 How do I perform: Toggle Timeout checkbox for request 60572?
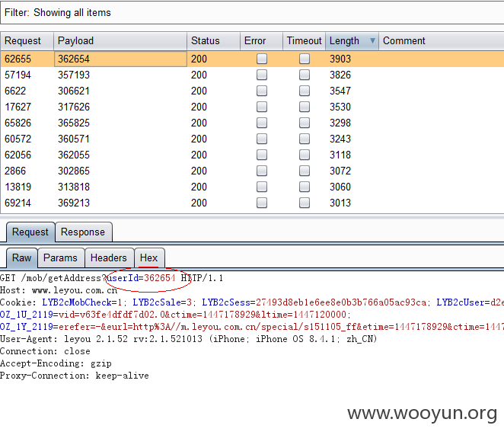pyautogui.click(x=305, y=139)
